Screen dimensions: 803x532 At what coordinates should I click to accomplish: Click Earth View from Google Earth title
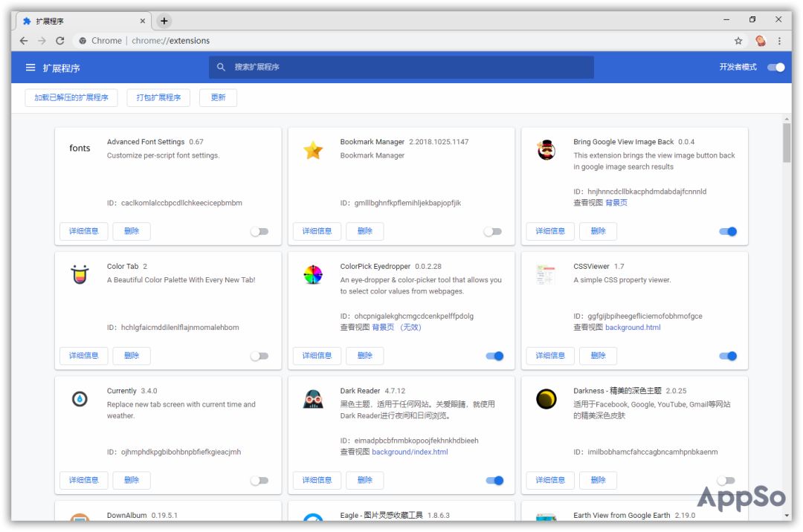[x=621, y=515]
